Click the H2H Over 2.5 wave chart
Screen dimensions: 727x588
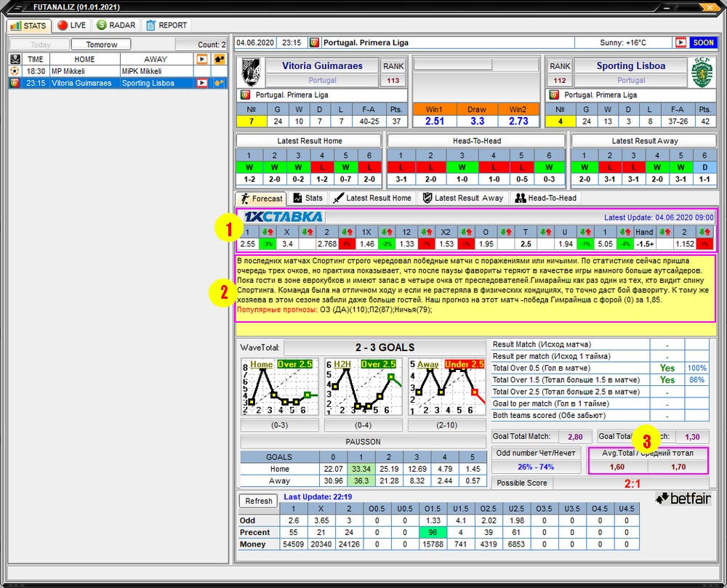click(363, 387)
